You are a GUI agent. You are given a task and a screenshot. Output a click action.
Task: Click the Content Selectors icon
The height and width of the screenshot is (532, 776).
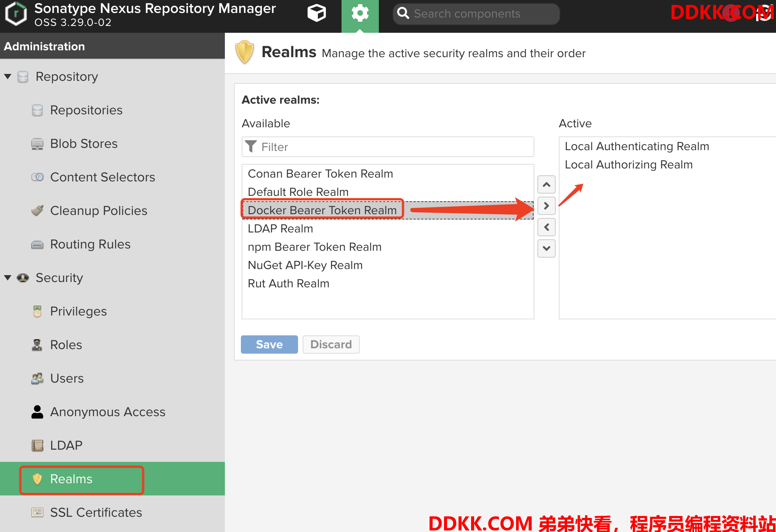pos(37,177)
